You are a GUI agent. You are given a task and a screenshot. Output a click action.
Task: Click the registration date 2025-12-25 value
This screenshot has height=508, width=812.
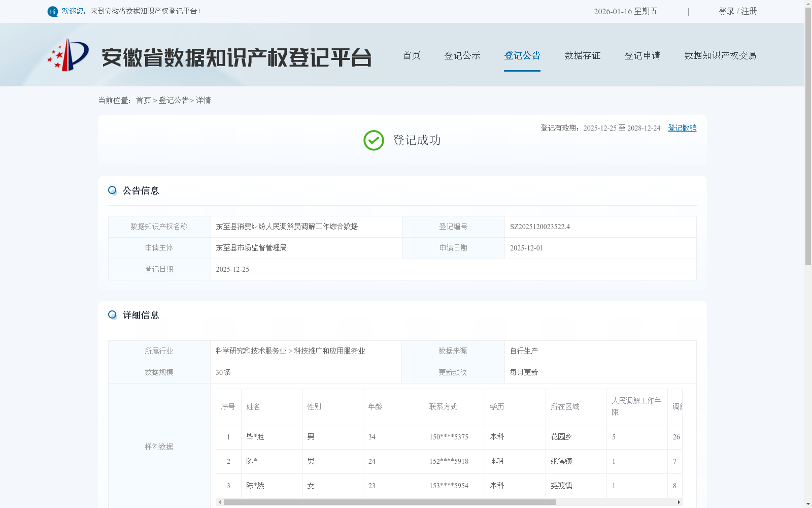tap(232, 269)
